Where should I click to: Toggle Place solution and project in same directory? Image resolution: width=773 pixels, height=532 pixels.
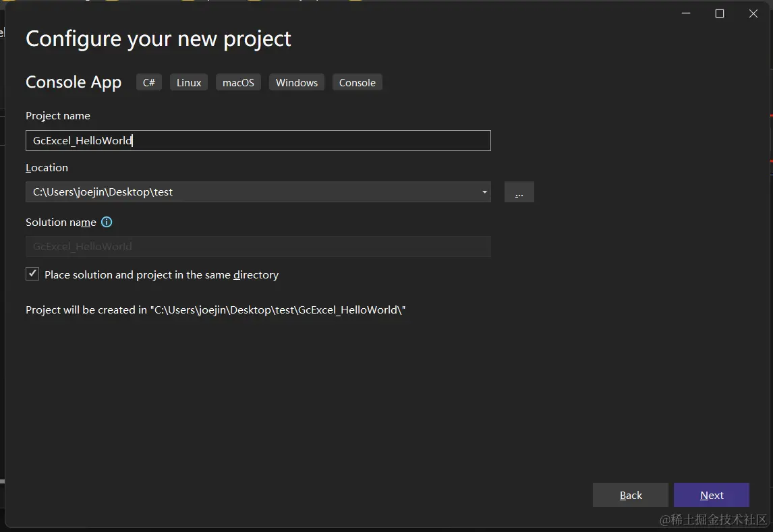coord(32,274)
